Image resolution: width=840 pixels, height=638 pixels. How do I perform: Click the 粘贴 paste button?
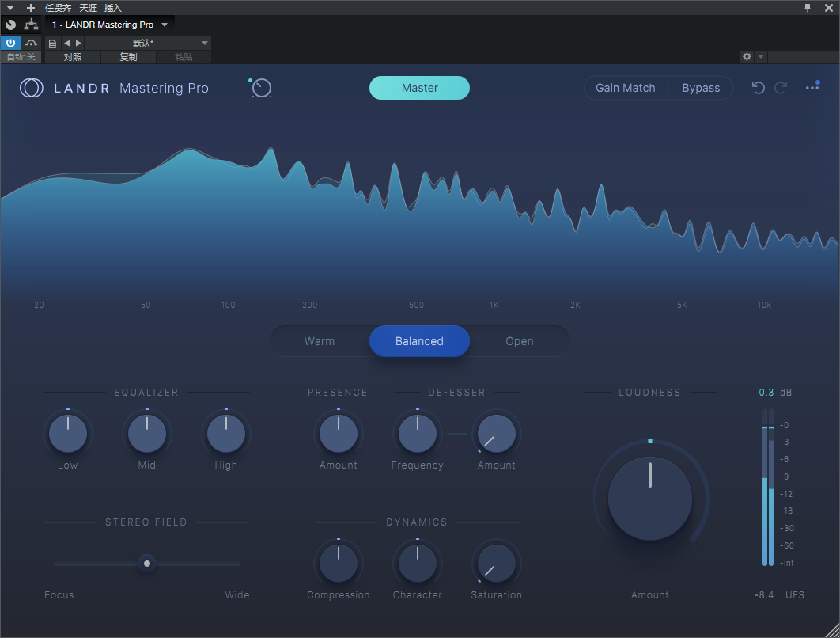[x=184, y=57]
